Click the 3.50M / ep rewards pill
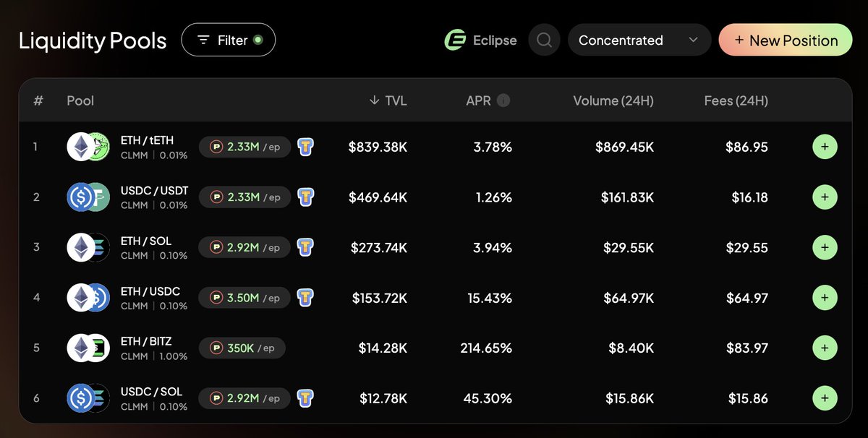 coord(244,297)
